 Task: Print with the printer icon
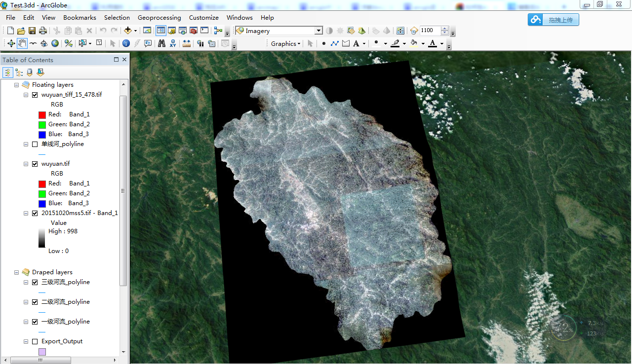point(43,31)
